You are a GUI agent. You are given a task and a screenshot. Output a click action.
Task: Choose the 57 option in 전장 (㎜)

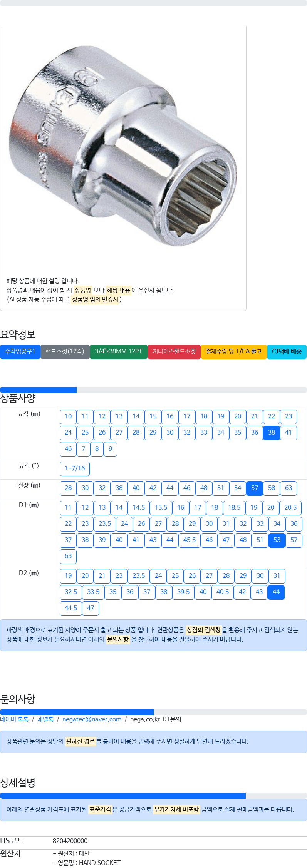click(255, 488)
